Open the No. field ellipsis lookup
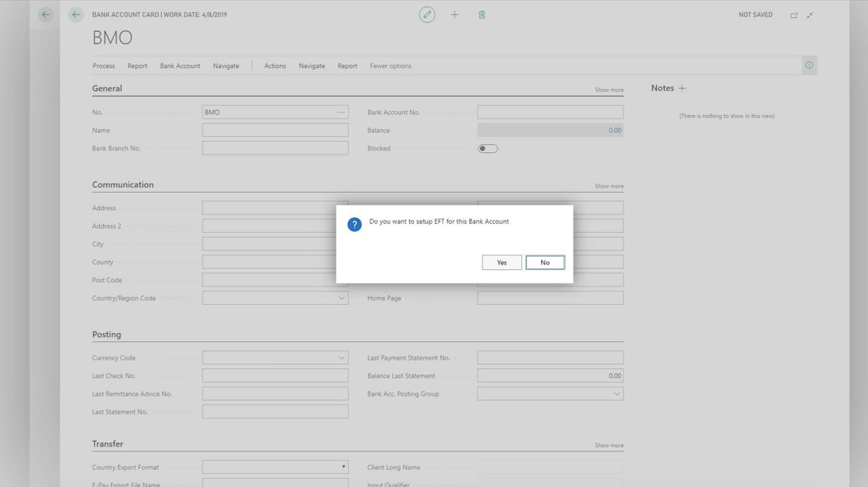Image resolution: width=868 pixels, height=487 pixels. [x=341, y=112]
